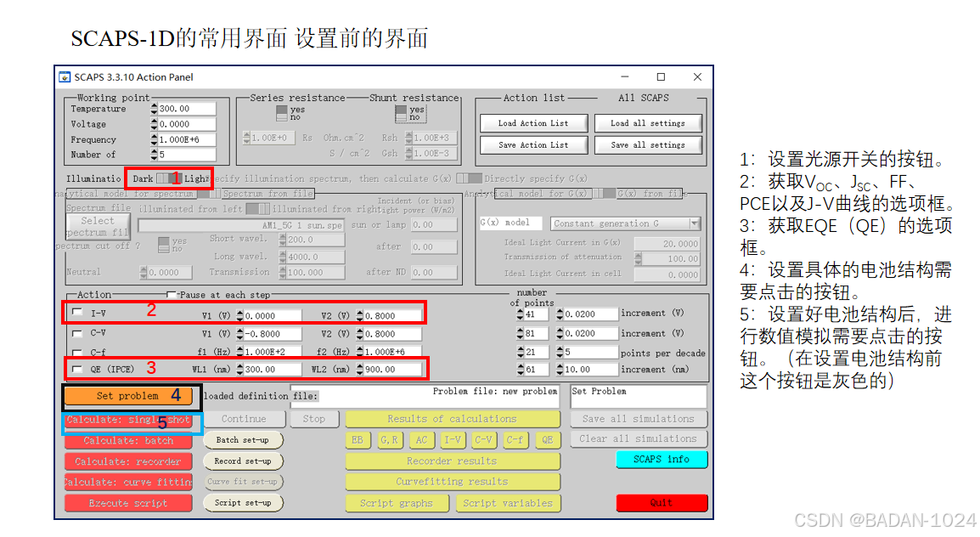Open Curve fit set-up
This screenshot has height=537, width=980.
(x=243, y=482)
